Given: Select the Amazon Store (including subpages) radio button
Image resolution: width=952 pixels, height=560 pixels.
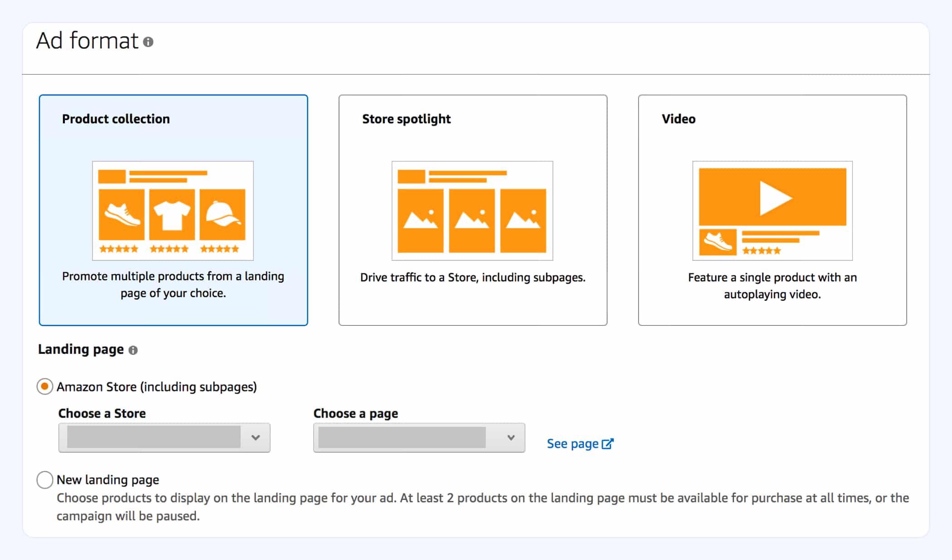Looking at the screenshot, I should click(x=45, y=386).
